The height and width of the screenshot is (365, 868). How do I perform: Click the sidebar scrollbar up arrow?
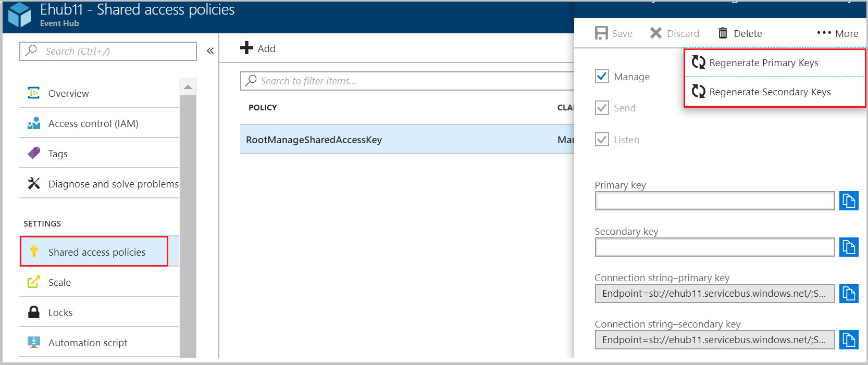[x=188, y=86]
